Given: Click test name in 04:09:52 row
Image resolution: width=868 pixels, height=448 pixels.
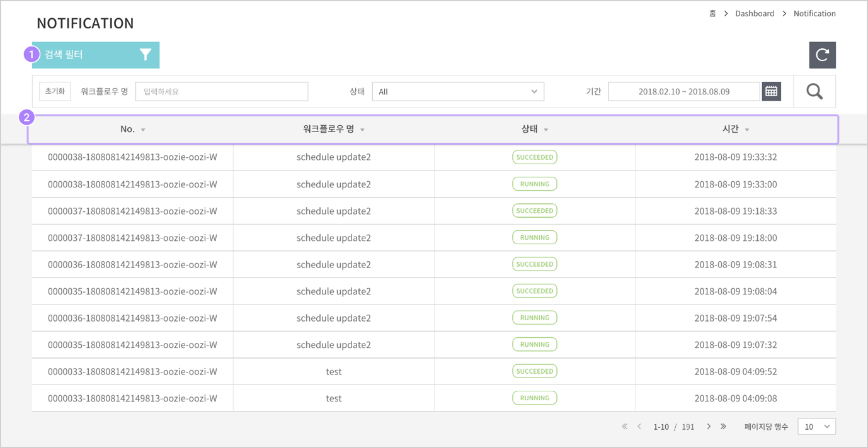Looking at the screenshot, I should click(334, 371).
